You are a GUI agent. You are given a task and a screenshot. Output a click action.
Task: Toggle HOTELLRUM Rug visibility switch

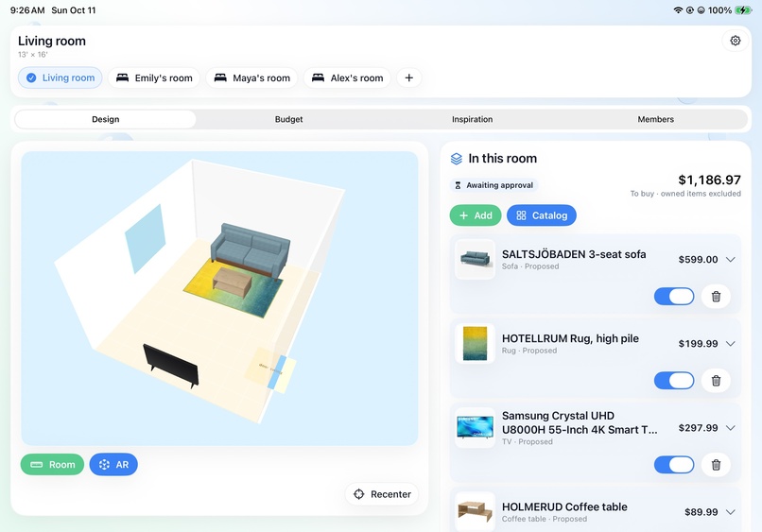(674, 381)
